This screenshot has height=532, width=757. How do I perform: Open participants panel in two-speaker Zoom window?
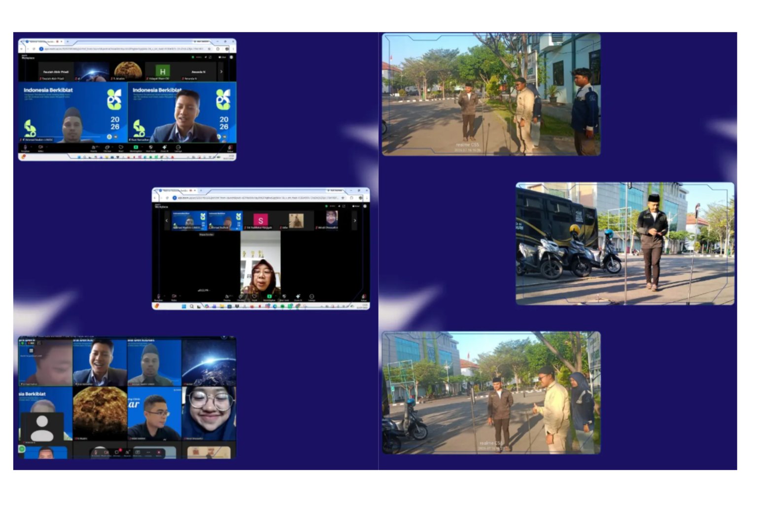[94, 147]
